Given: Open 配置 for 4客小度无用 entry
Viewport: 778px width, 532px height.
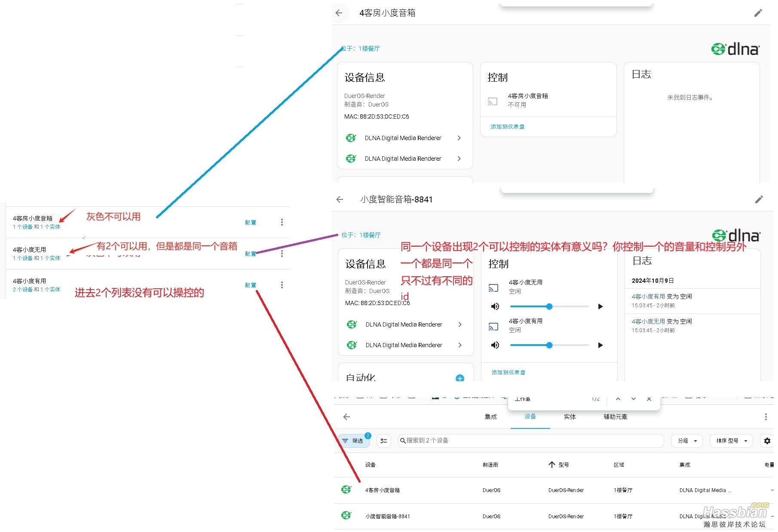Looking at the screenshot, I should tap(251, 254).
